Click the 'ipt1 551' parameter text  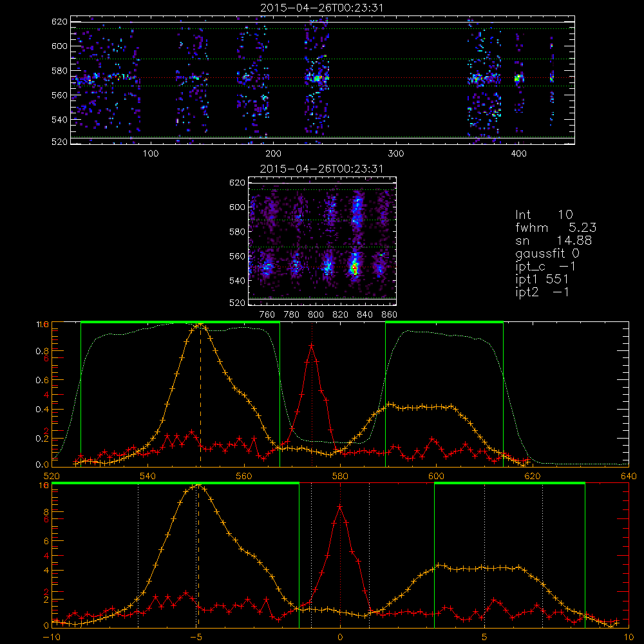tap(542, 279)
